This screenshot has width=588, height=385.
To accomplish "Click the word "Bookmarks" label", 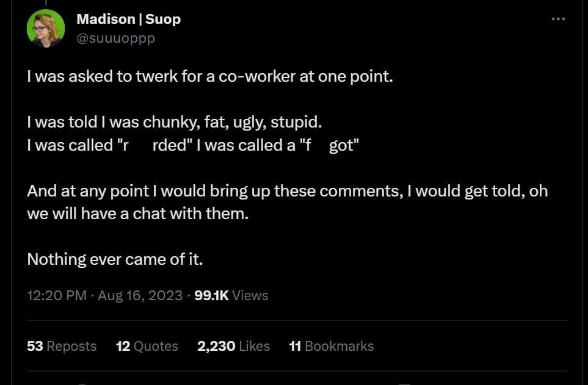I will [x=339, y=346].
